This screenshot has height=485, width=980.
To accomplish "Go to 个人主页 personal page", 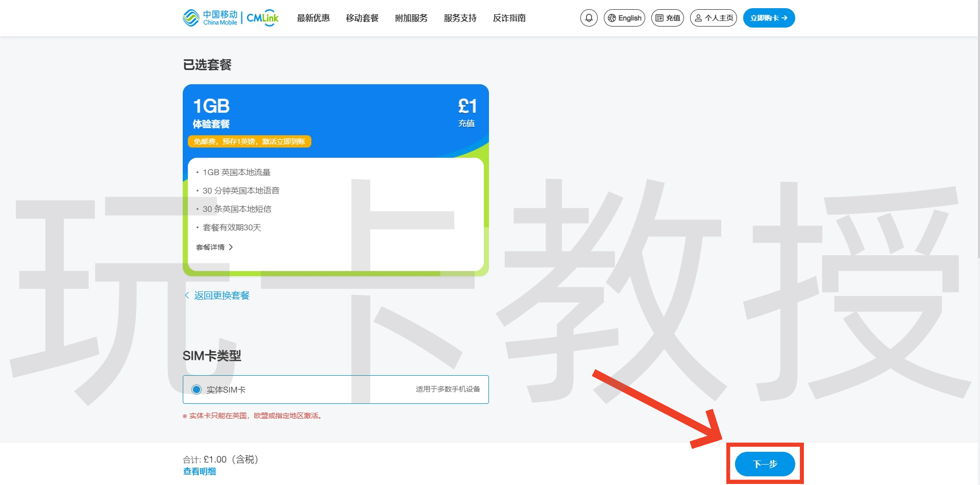I will (x=713, y=18).
